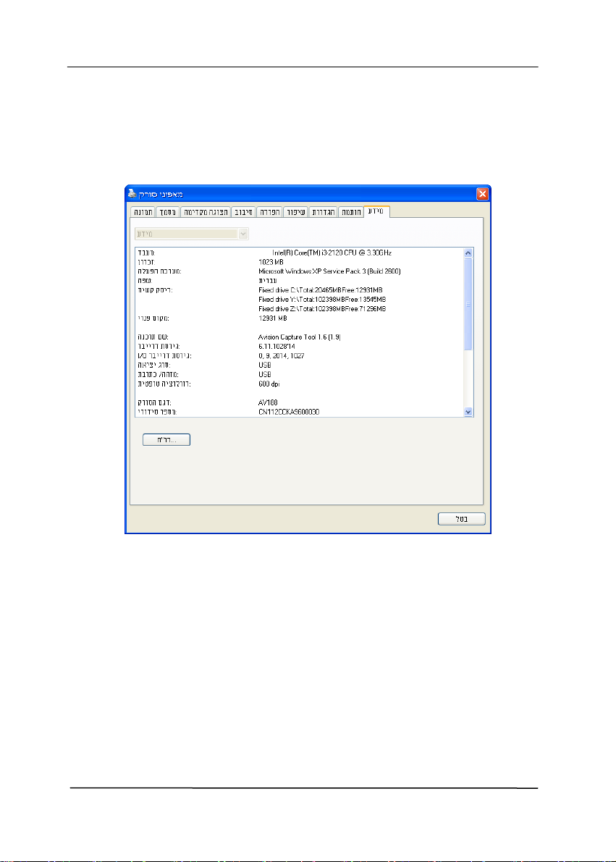Select the חותמת tab

(351, 212)
